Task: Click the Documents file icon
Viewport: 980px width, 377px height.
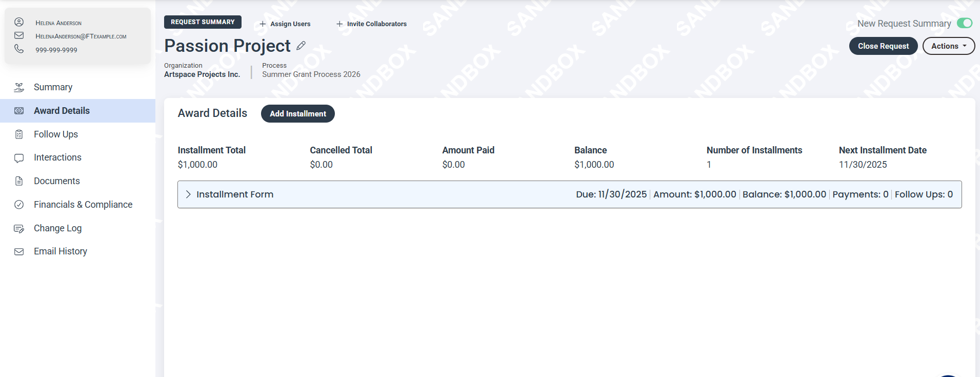Action: [x=19, y=181]
